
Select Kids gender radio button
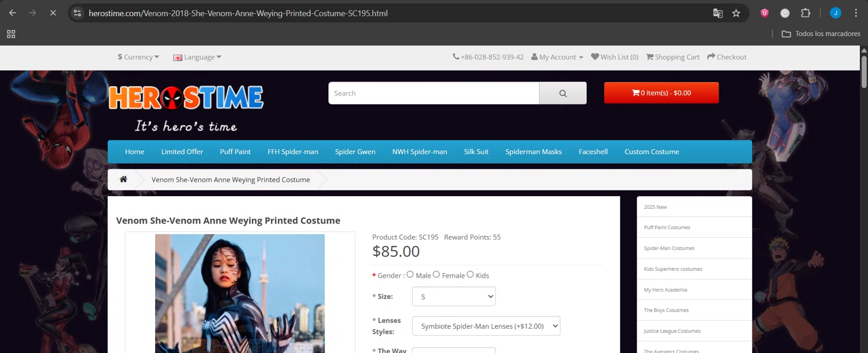tap(470, 274)
